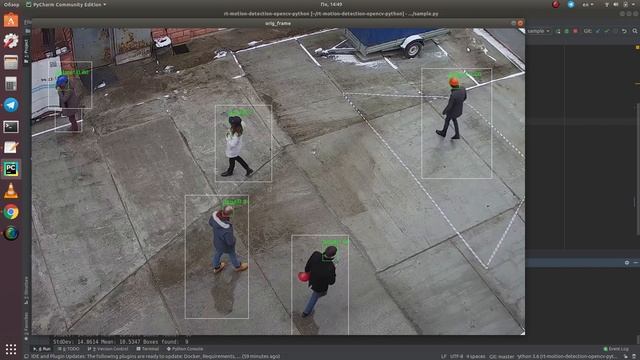The height and width of the screenshot is (360, 640).
Task: Focus PyCharm via its dock icon
Action: (11, 169)
